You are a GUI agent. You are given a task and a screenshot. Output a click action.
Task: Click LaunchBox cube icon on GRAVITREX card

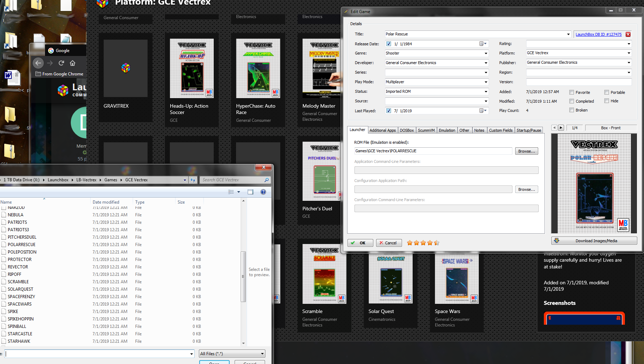[126, 68]
